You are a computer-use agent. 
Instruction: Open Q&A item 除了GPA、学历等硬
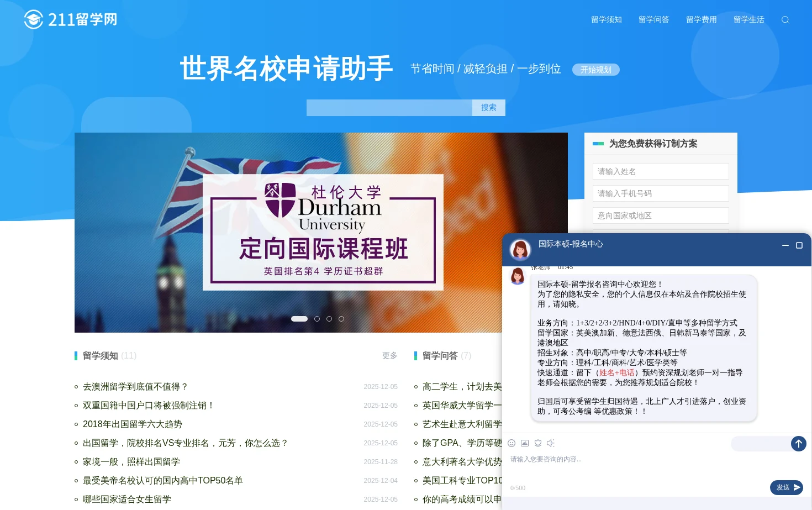(462, 443)
